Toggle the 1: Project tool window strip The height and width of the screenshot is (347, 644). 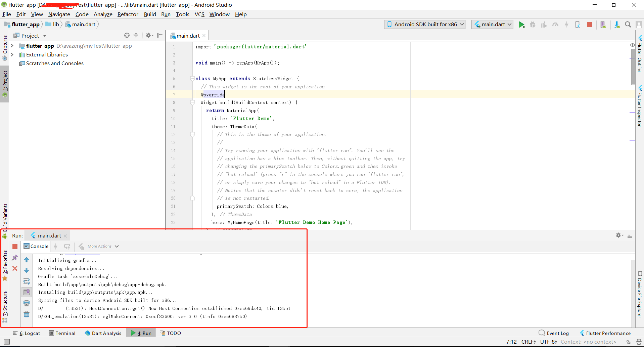point(5,84)
